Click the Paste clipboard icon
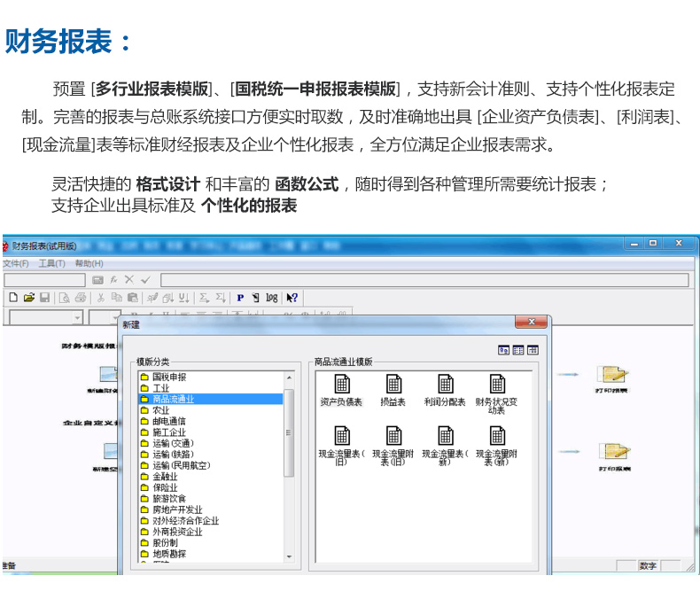The height and width of the screenshot is (599, 700). click(x=133, y=298)
